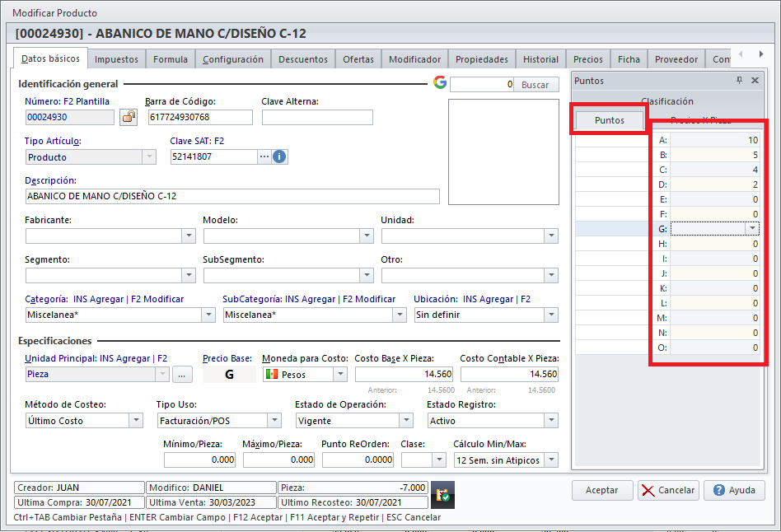Image resolution: width=781 pixels, height=532 pixels.
Task: Open the Moneda para Costo dropdown
Action: (339, 375)
